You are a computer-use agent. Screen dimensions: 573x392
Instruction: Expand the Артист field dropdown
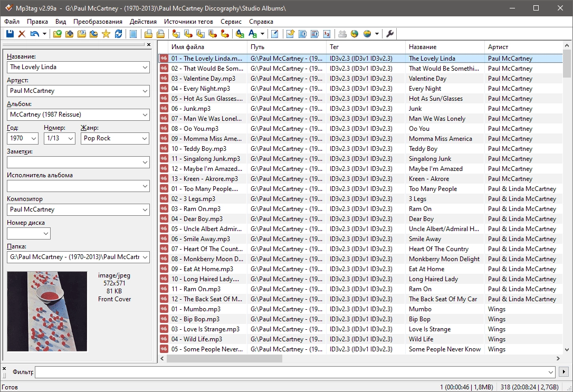(145, 91)
